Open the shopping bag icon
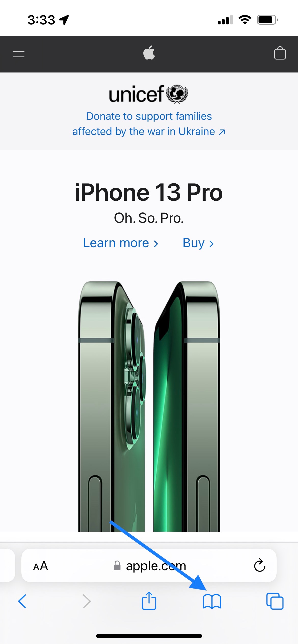The height and width of the screenshot is (644, 298). (280, 53)
